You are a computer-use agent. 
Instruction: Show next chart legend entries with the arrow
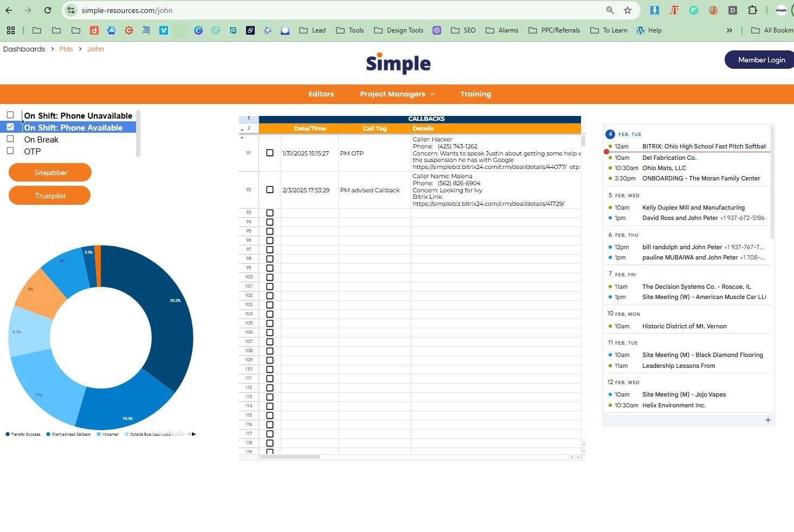[194, 434]
